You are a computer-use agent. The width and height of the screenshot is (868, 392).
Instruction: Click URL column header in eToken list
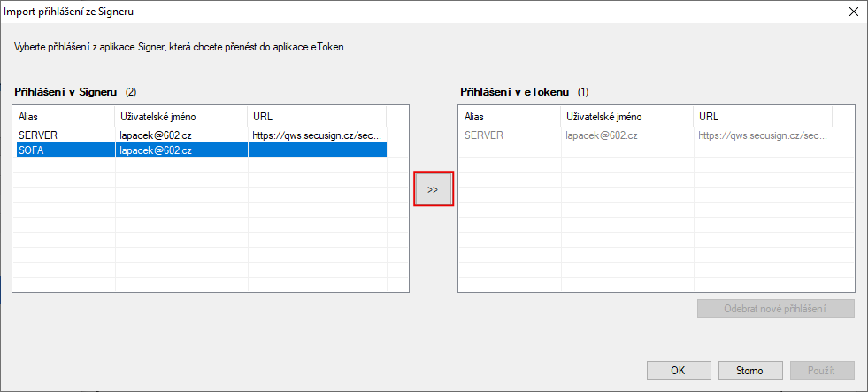(x=763, y=116)
